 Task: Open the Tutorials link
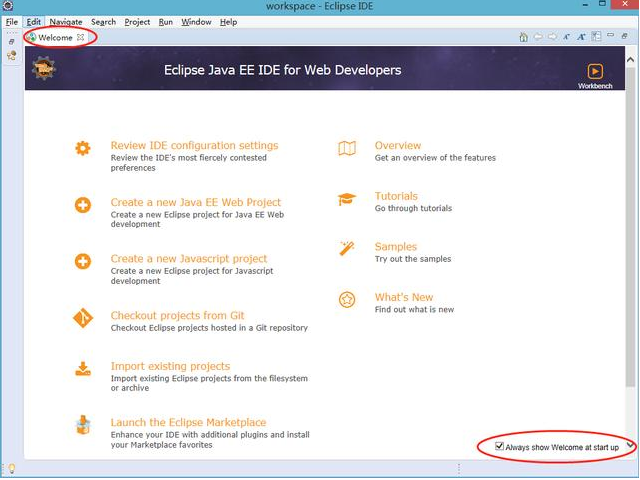pyautogui.click(x=396, y=196)
